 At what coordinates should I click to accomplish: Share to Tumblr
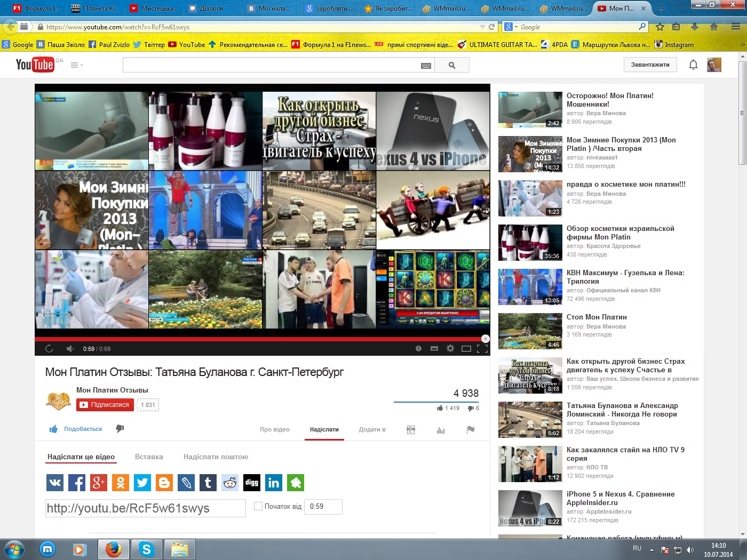coord(208,483)
